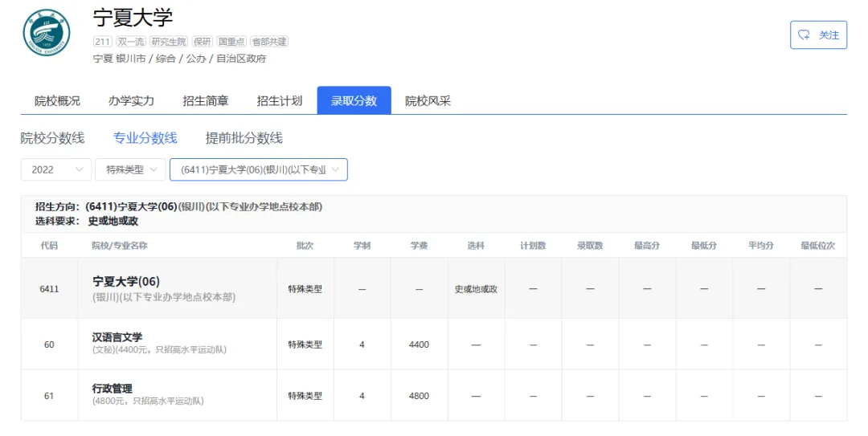The width and height of the screenshot is (868, 436).
Task: Click code cell 60
Action: pos(49,344)
